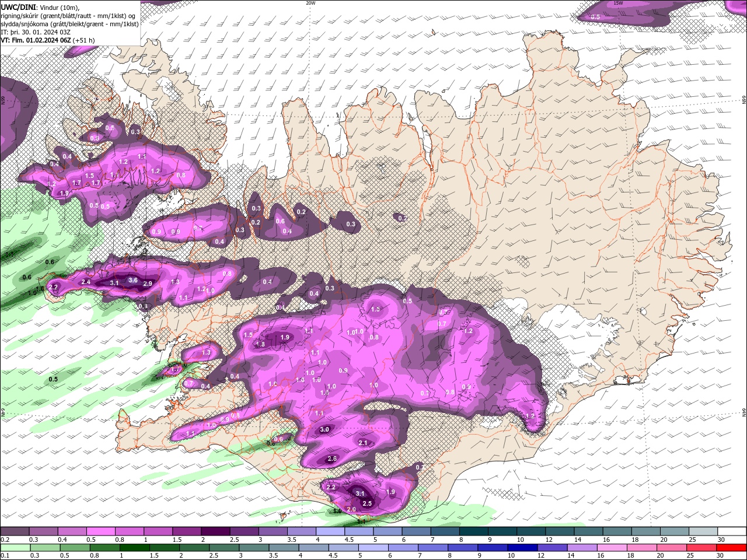This screenshot has height=560, width=747.
Task: Pick the 7–8 blue rain swatch
Action: click(x=432, y=548)
